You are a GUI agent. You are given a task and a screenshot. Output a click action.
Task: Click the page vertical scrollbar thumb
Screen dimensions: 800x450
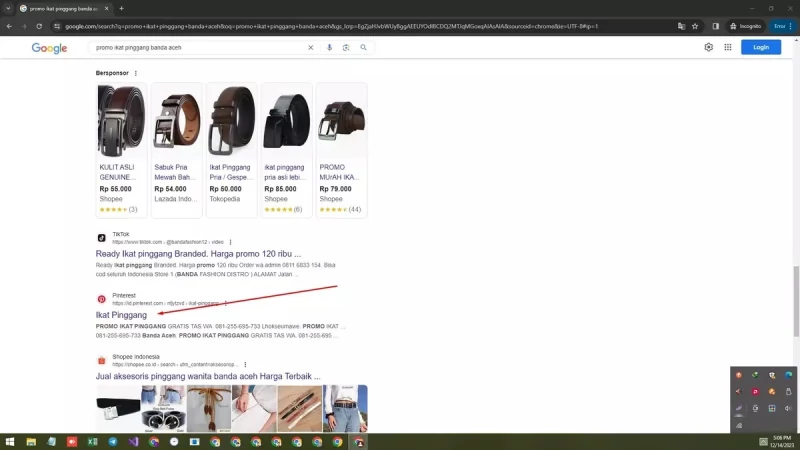796,301
